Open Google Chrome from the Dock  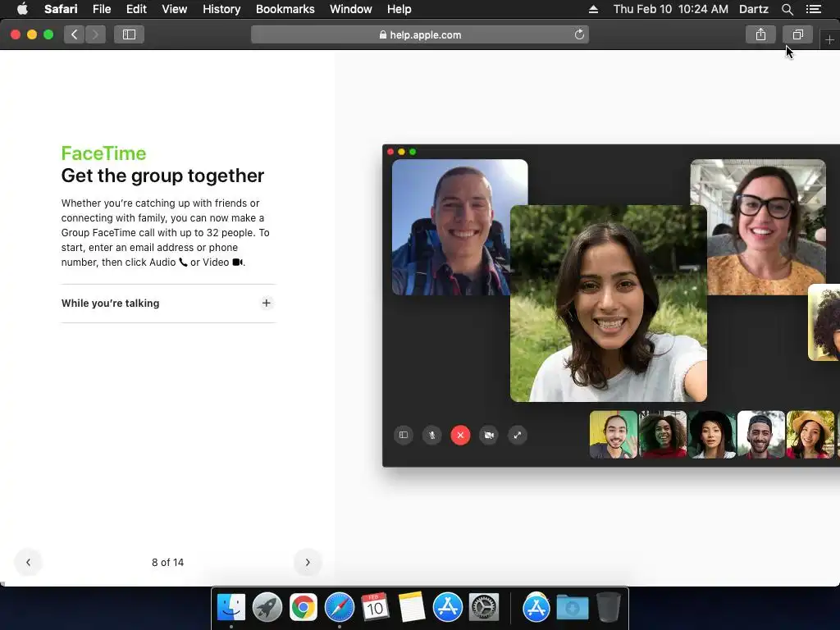point(304,608)
